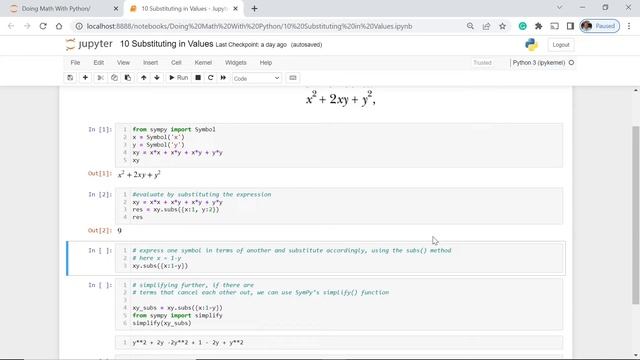Switch to the Doing Math With Python tab
The image size is (640, 360).
[56, 9]
